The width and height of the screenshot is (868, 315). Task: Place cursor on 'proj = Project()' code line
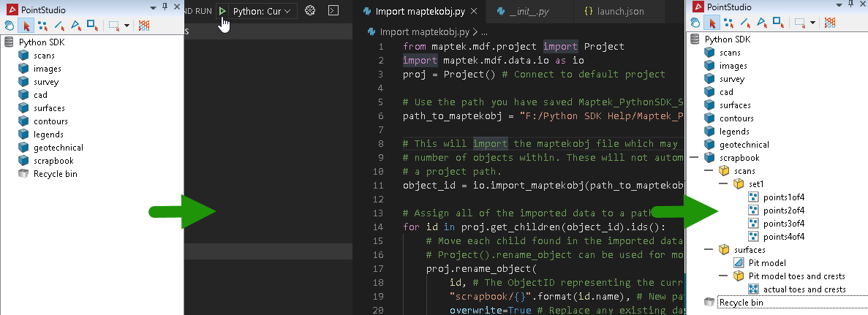tap(534, 75)
